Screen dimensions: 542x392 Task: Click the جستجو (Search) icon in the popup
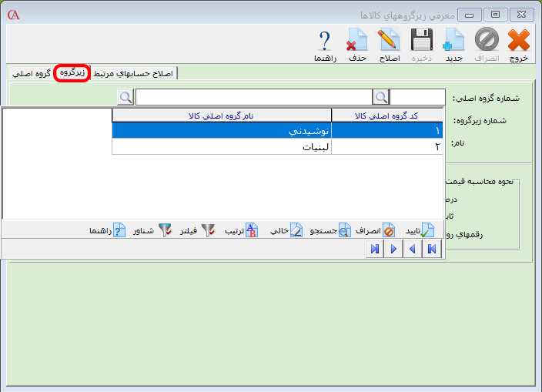click(330, 230)
